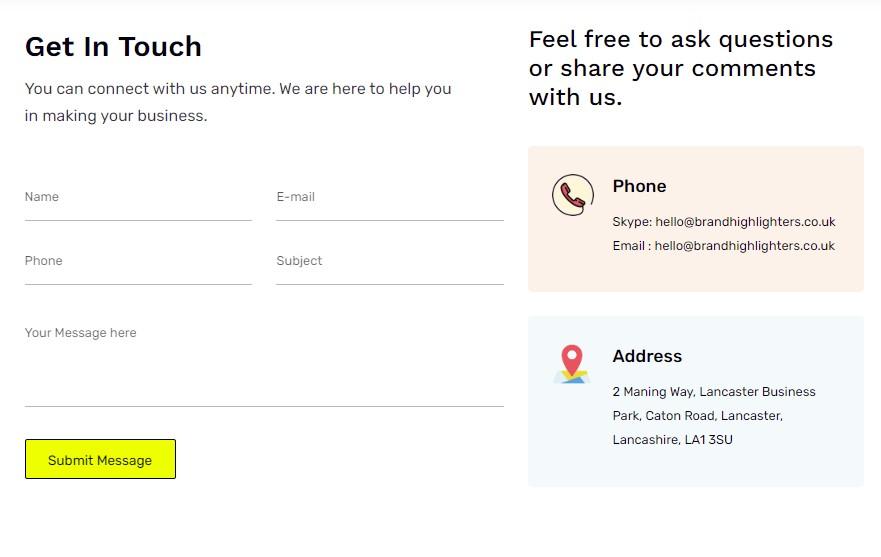This screenshot has height=557, width=881.
Task: Click the 2 Maning Way address line
Action: [x=714, y=392]
